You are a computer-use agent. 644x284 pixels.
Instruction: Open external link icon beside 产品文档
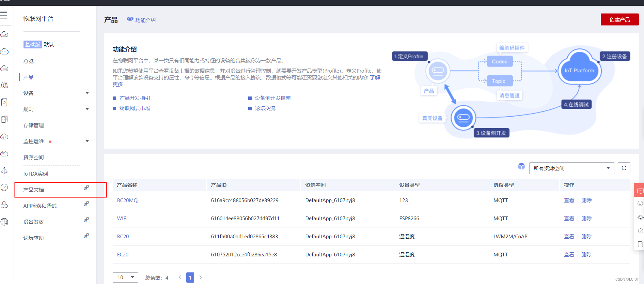tap(87, 188)
